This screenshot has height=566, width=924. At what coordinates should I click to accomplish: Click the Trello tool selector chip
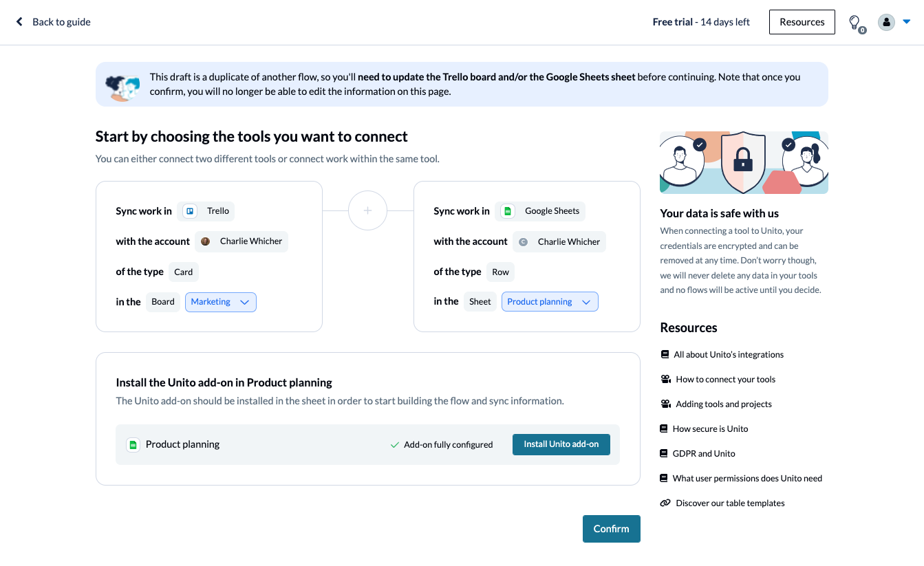pyautogui.click(x=206, y=211)
